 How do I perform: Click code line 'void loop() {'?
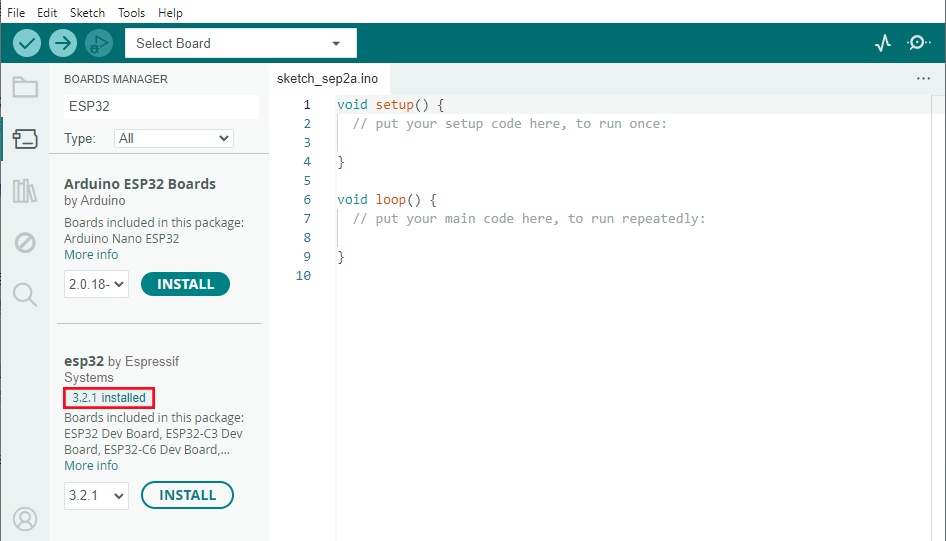(387, 200)
